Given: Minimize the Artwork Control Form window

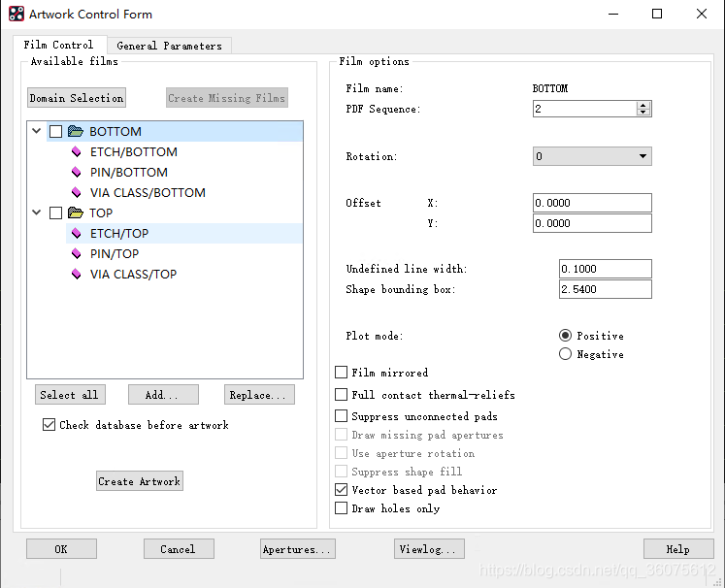Looking at the screenshot, I should (x=613, y=14).
